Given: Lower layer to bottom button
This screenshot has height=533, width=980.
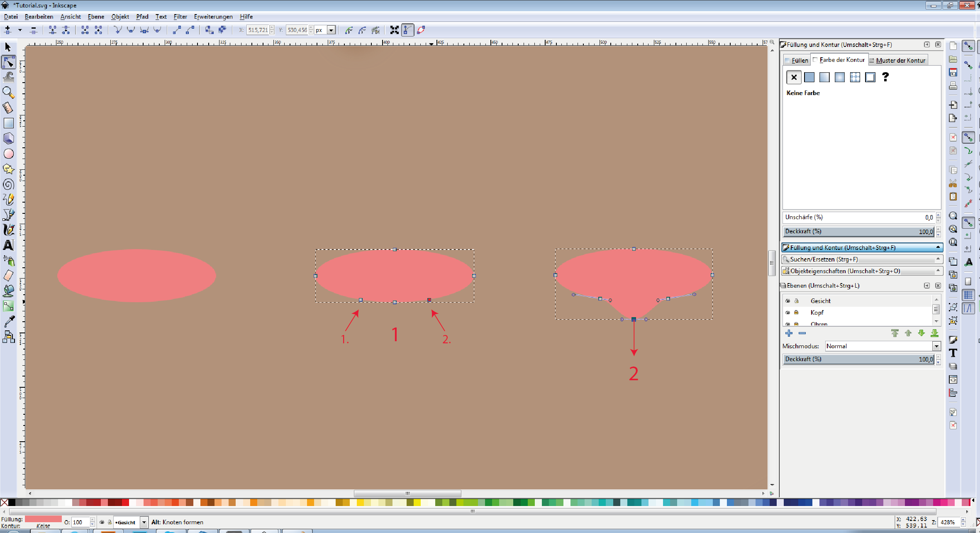Looking at the screenshot, I should pyautogui.click(x=934, y=333).
